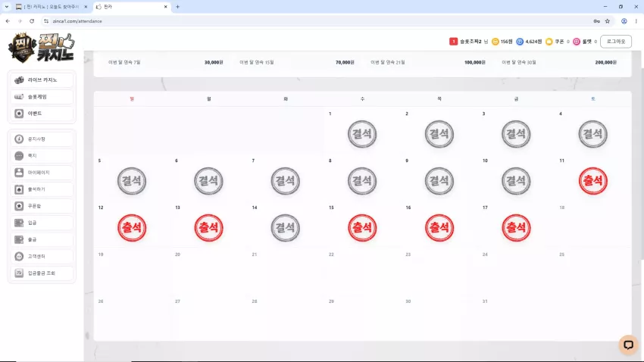Open the browser profile icon

[x=624, y=21]
